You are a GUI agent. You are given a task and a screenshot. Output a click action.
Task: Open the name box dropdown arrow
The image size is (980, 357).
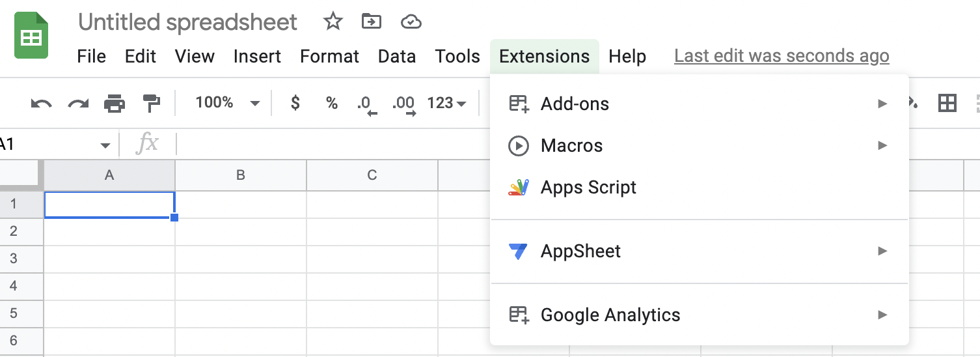point(105,145)
